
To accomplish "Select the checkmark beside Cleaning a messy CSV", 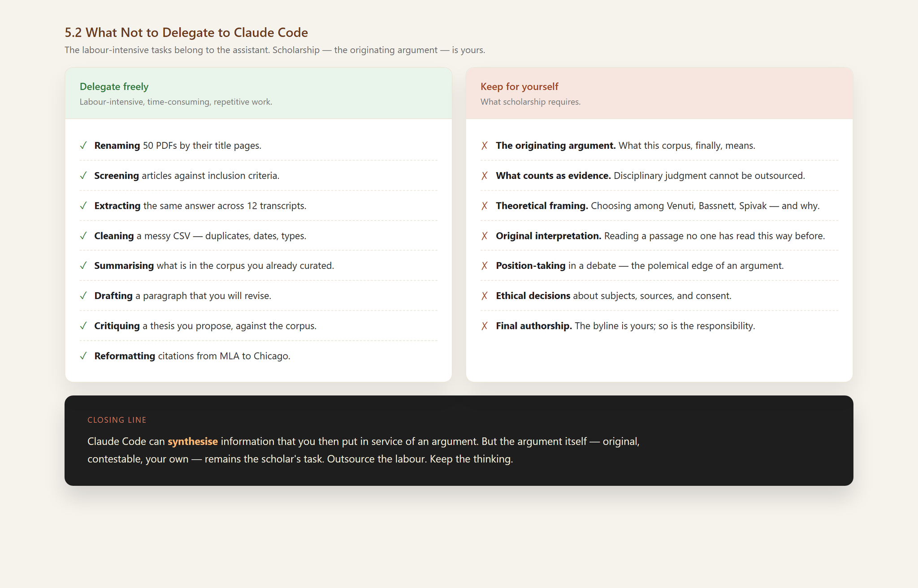I will tap(83, 236).
